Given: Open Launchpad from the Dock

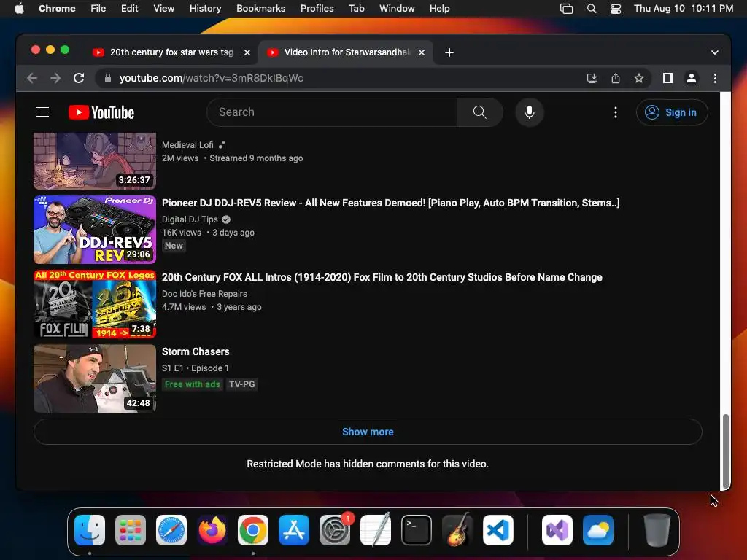Looking at the screenshot, I should 131,530.
